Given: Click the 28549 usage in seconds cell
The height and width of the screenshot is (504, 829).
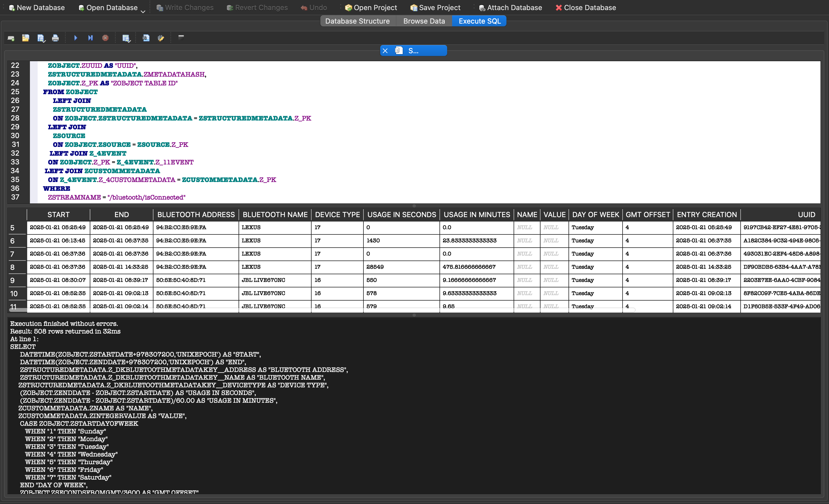Looking at the screenshot, I should click(401, 267).
